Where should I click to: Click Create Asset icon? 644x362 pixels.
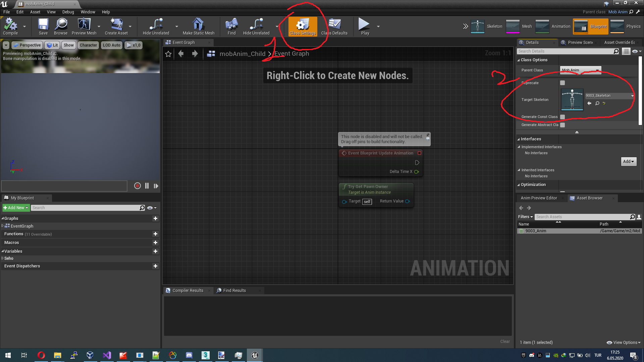116,26
